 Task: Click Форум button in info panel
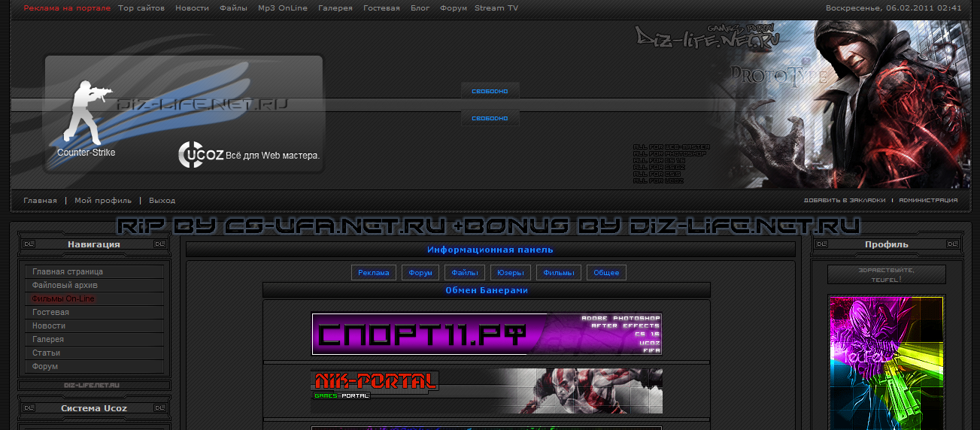click(420, 273)
